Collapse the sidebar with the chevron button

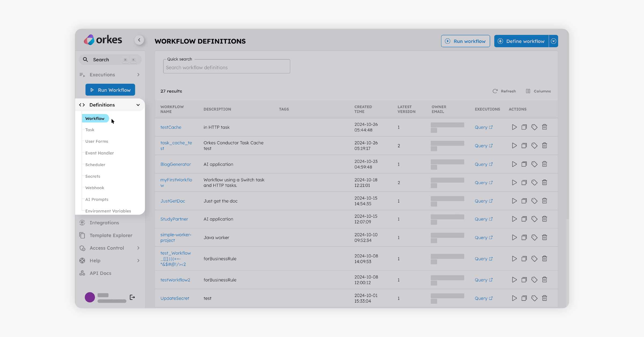139,40
